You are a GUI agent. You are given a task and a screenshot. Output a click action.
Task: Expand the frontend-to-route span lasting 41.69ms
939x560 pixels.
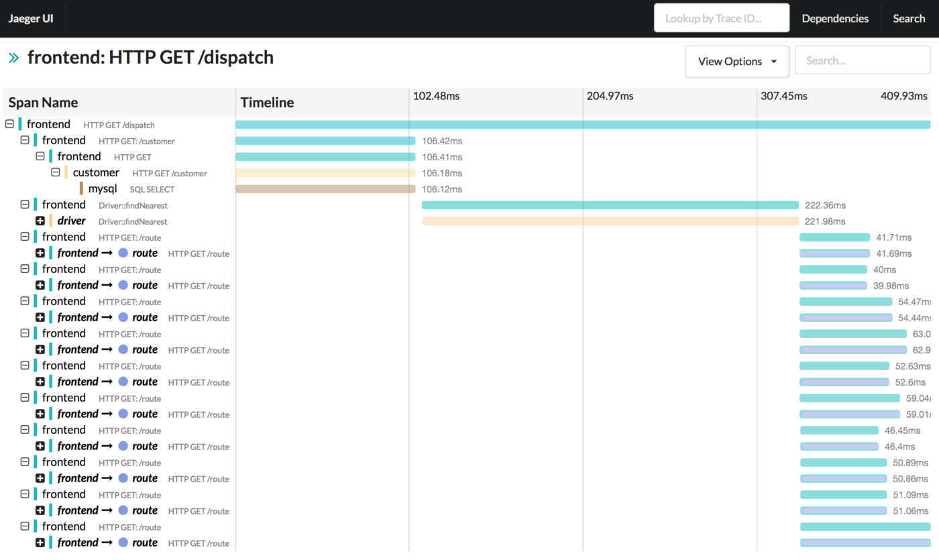[x=40, y=253]
